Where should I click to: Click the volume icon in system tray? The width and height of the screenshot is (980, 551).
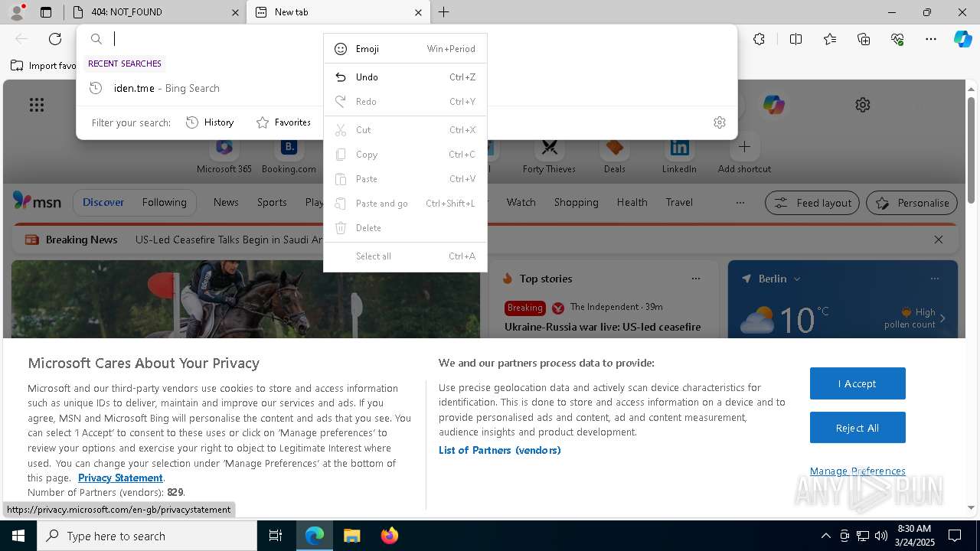pos(881,536)
